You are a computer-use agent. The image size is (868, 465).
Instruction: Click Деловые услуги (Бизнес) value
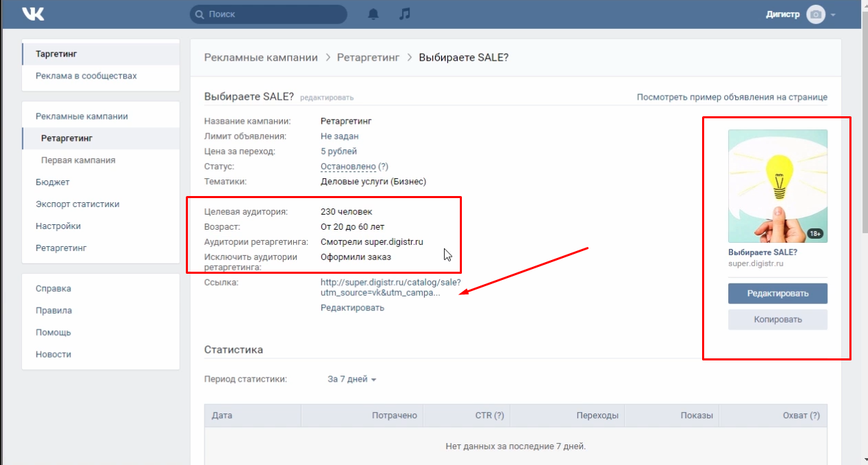coord(374,182)
